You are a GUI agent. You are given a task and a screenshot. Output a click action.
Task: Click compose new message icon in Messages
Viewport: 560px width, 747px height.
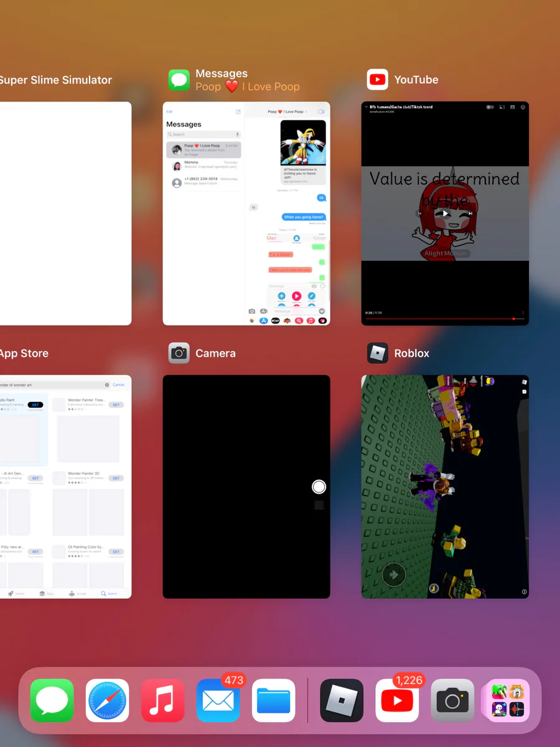pyautogui.click(x=238, y=111)
